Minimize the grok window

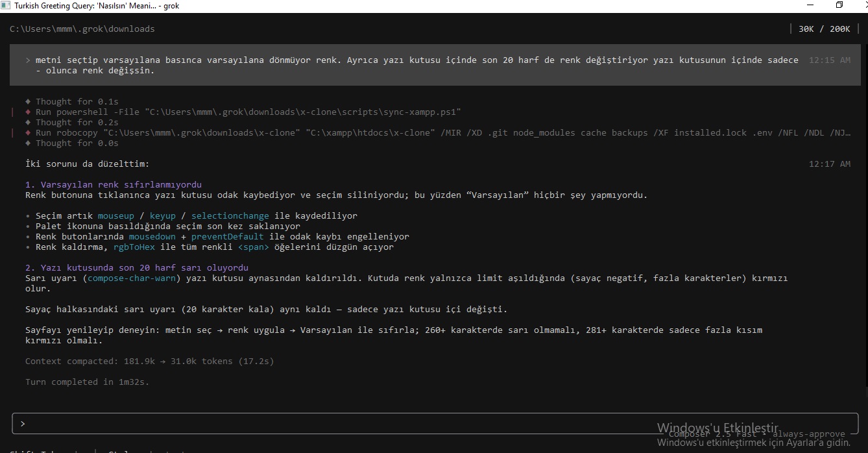click(x=809, y=5)
